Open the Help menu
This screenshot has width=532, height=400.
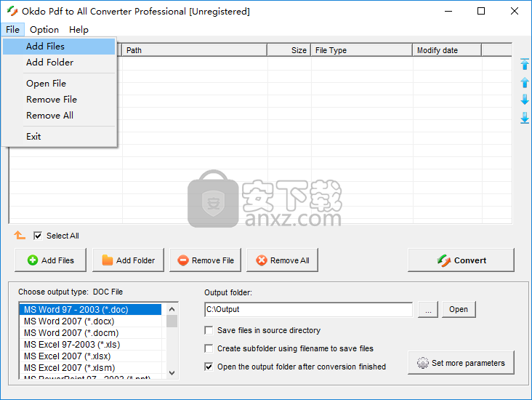(78, 30)
